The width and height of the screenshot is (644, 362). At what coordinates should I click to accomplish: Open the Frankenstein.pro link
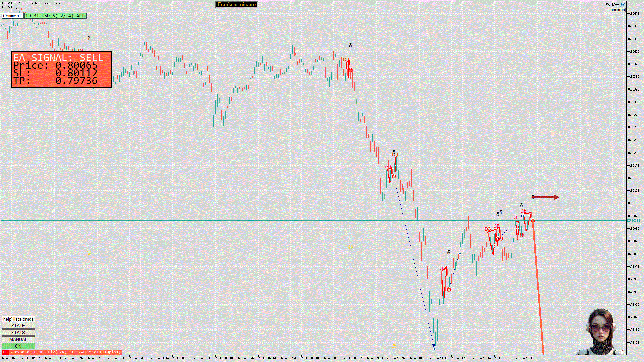[x=236, y=4]
